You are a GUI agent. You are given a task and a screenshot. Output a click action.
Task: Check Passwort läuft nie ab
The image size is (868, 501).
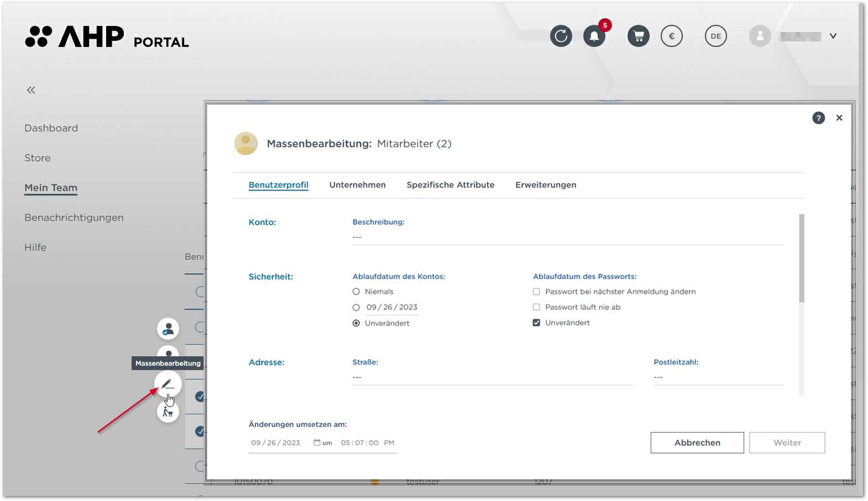point(536,307)
